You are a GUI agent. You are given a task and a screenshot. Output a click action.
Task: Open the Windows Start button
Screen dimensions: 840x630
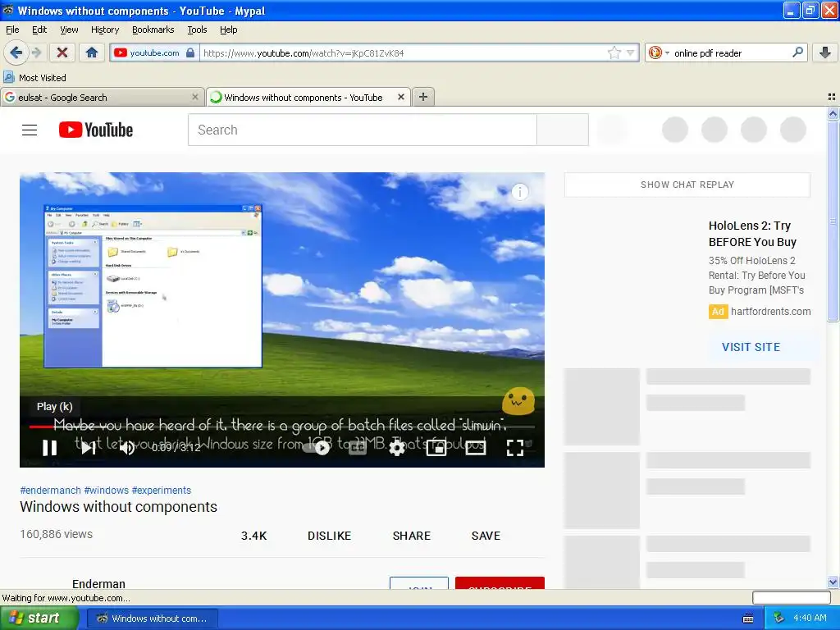click(39, 618)
